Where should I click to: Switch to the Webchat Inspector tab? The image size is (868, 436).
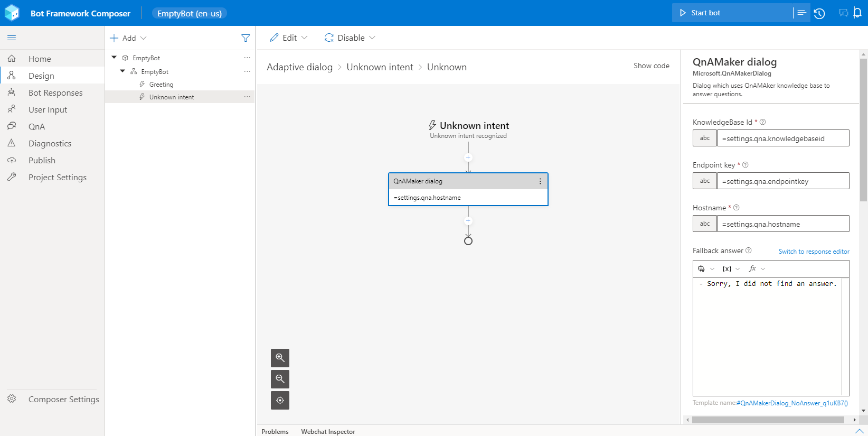[328, 431]
